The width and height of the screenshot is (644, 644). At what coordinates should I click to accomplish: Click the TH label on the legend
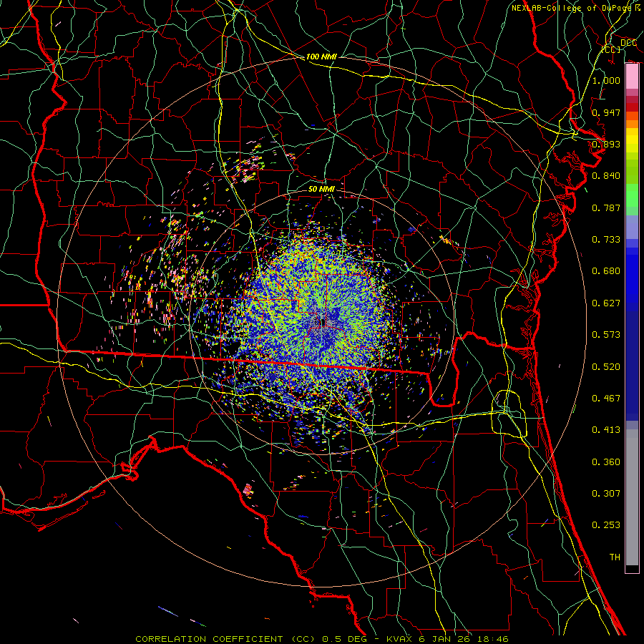(x=615, y=557)
